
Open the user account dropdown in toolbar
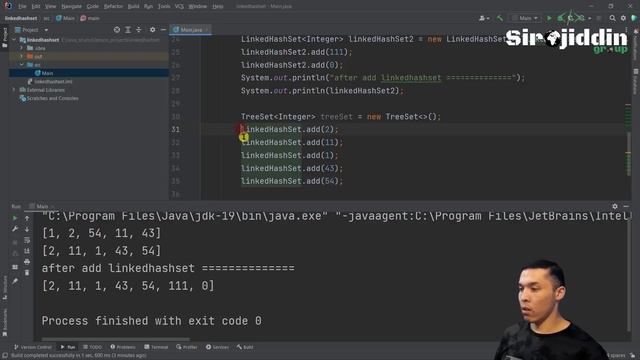pyautogui.click(x=484, y=18)
